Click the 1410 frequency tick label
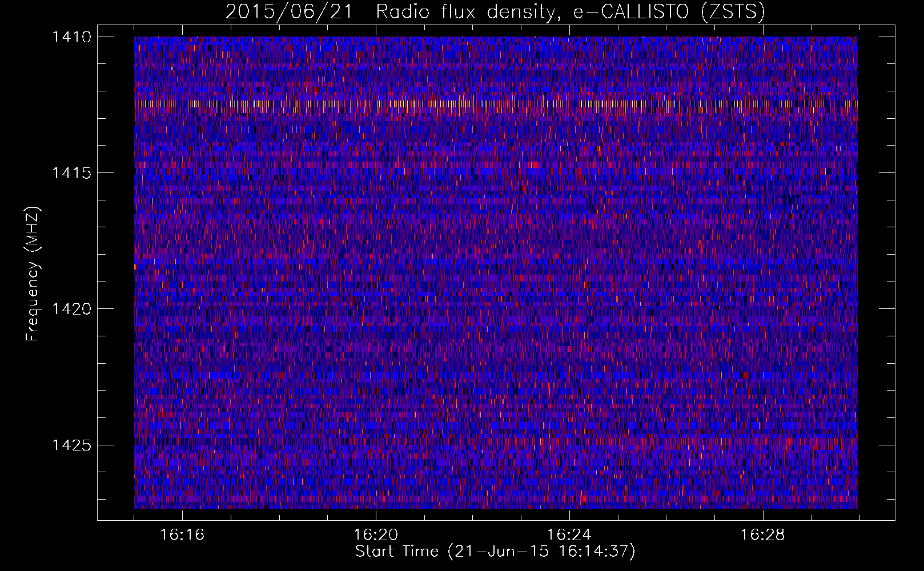 click(71, 37)
